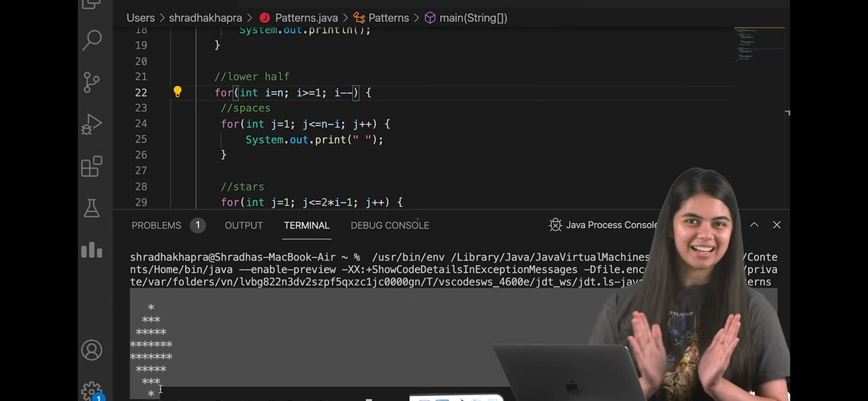Open the Source Control view
868x401 pixels.
click(x=92, y=81)
